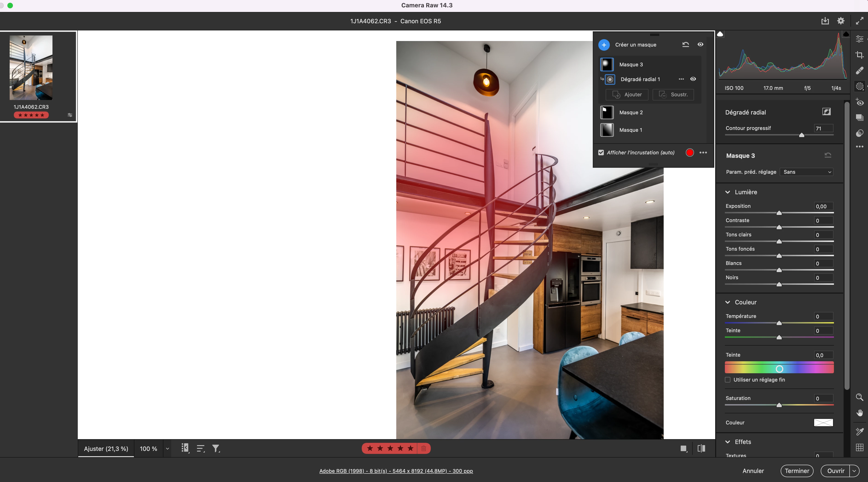This screenshot has width=868, height=482.
Task: Open Camera Raw preferences gear icon
Action: 841,21
